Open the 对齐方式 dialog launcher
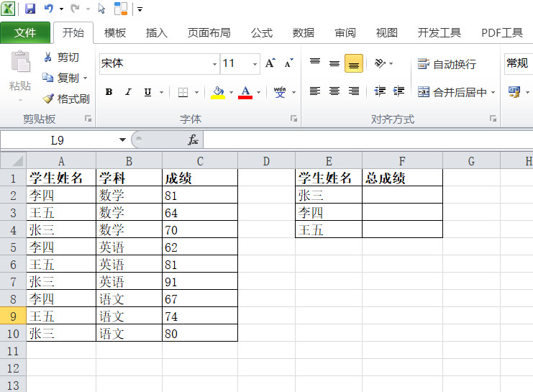 [493, 118]
